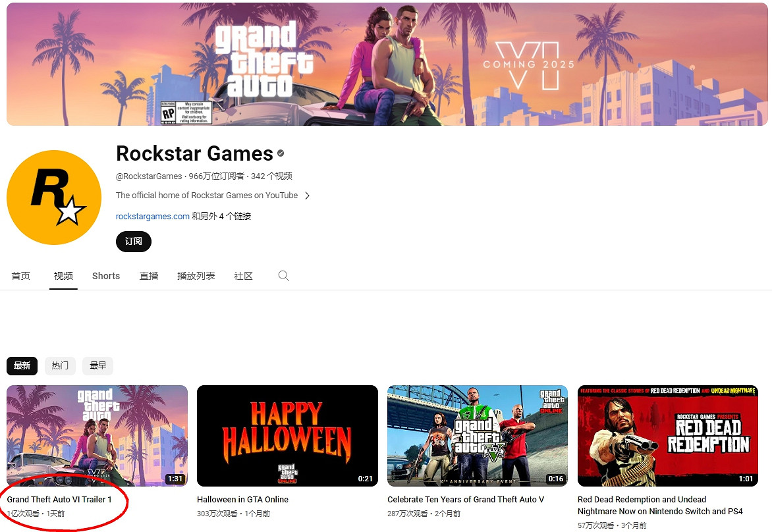Open the Happy Halloween video thumbnail
This screenshot has width=772, height=532.
pyautogui.click(x=287, y=435)
